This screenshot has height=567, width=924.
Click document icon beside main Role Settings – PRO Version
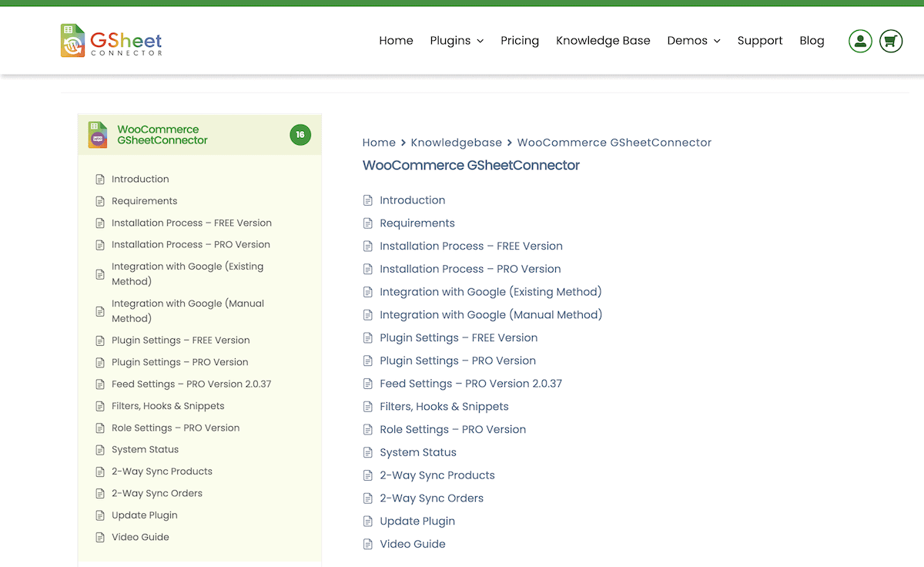pos(368,430)
